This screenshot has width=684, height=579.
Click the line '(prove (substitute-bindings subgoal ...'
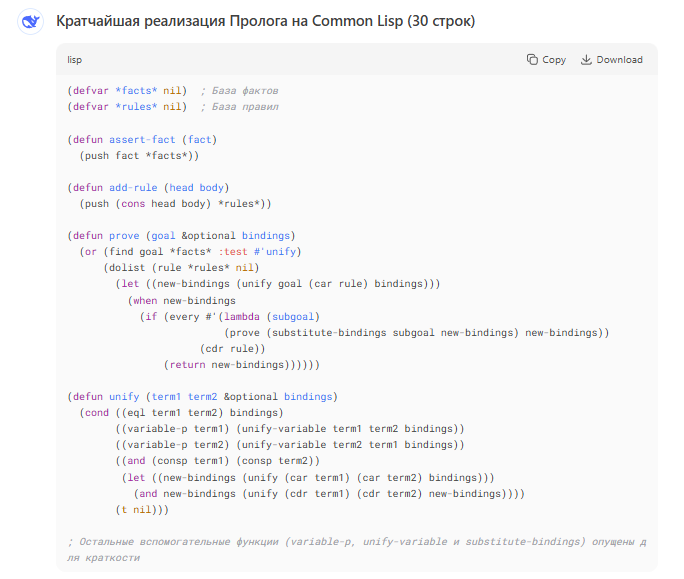417,333
